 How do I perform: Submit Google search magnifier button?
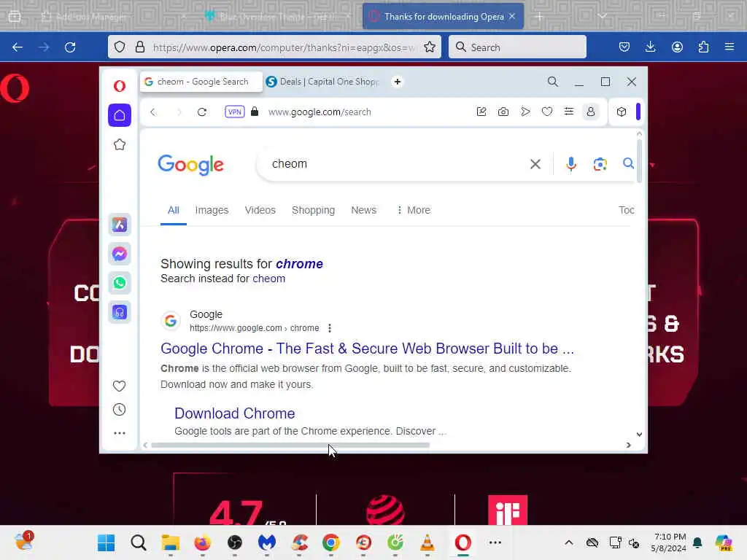(628, 164)
